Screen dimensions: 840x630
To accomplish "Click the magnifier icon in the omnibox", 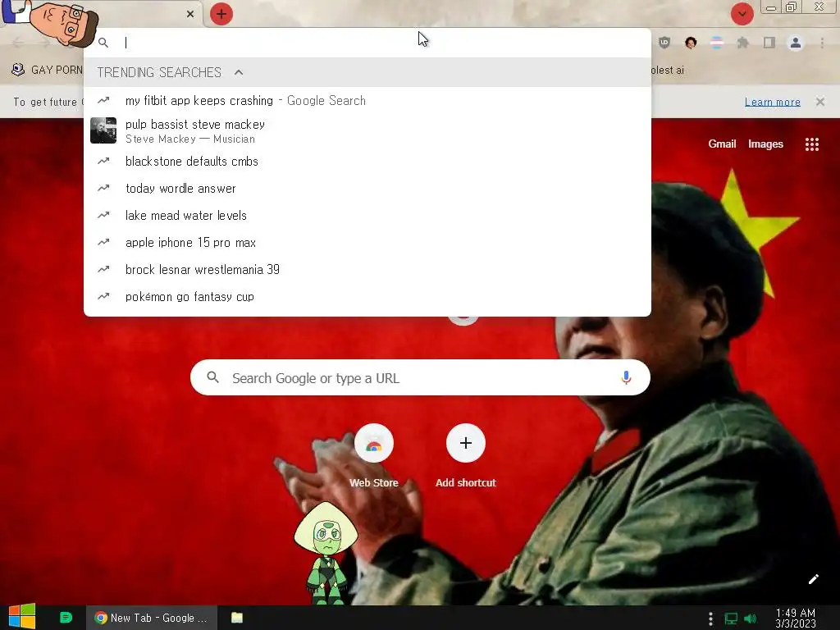I will tap(103, 43).
